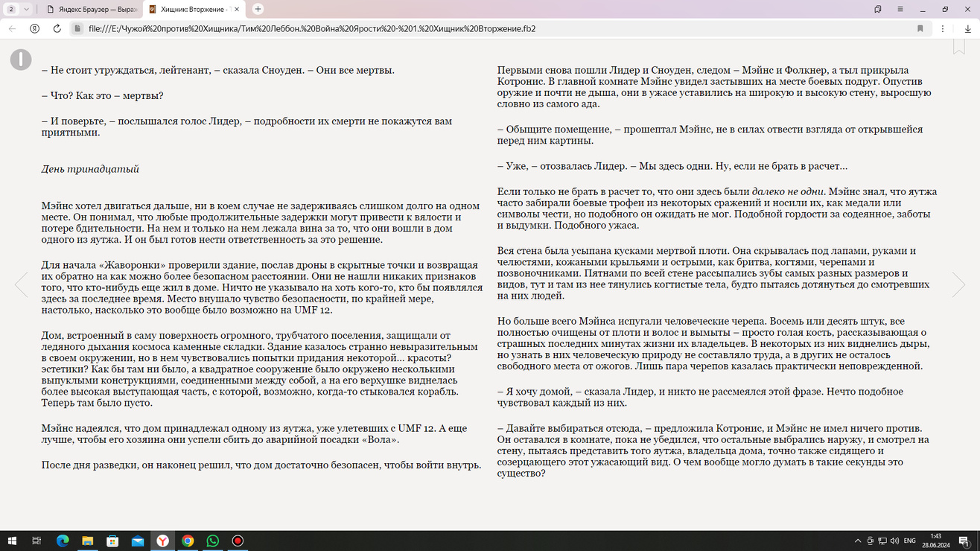The image size is (980, 551).
Task: Launch Google Chrome from the taskbar
Action: point(188,541)
